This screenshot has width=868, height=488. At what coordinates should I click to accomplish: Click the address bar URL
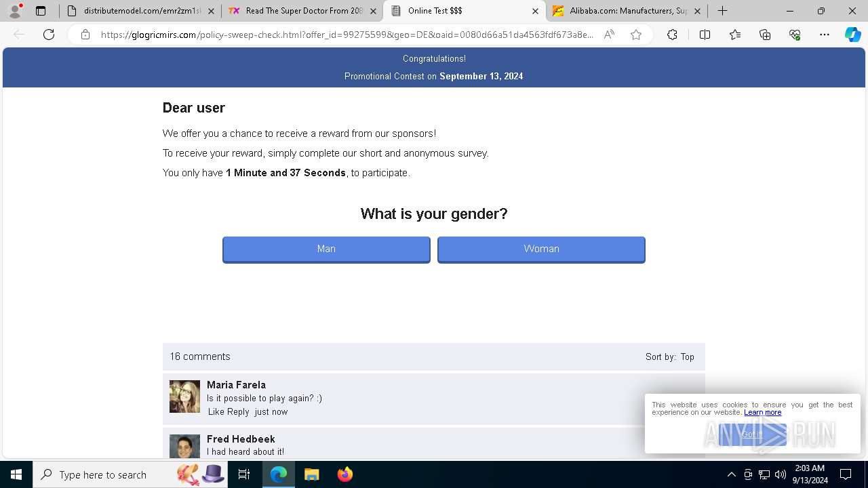tap(347, 35)
